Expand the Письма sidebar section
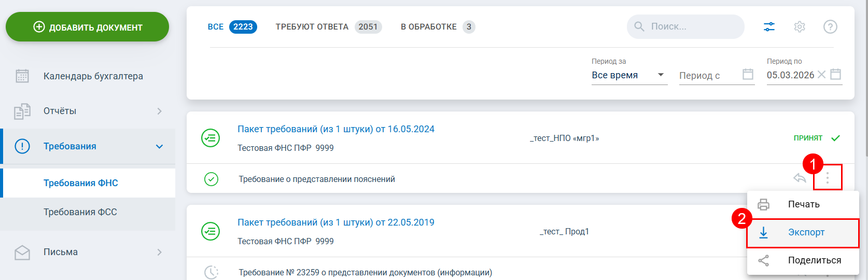 click(x=159, y=252)
